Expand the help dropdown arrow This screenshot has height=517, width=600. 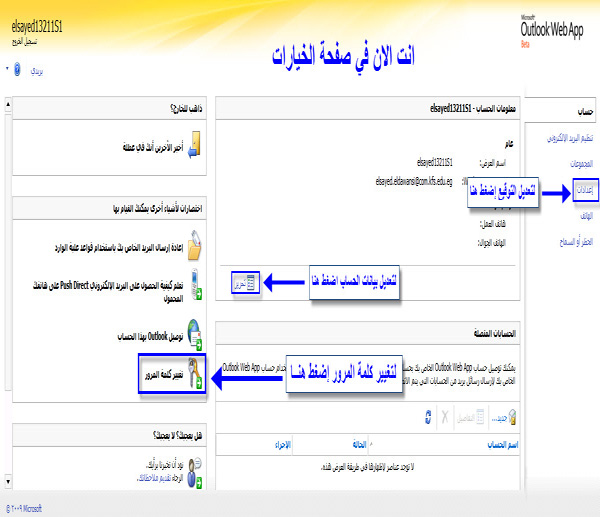[x=7, y=71]
